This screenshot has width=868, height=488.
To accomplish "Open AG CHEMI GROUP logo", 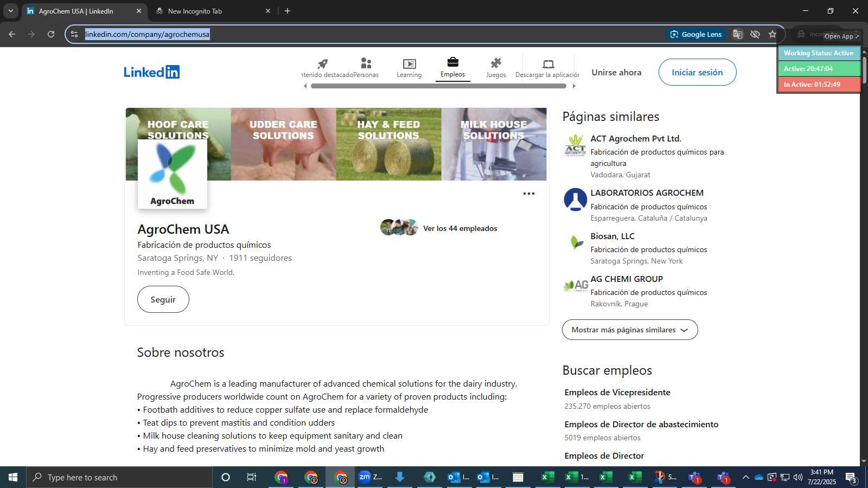I will pos(575,285).
